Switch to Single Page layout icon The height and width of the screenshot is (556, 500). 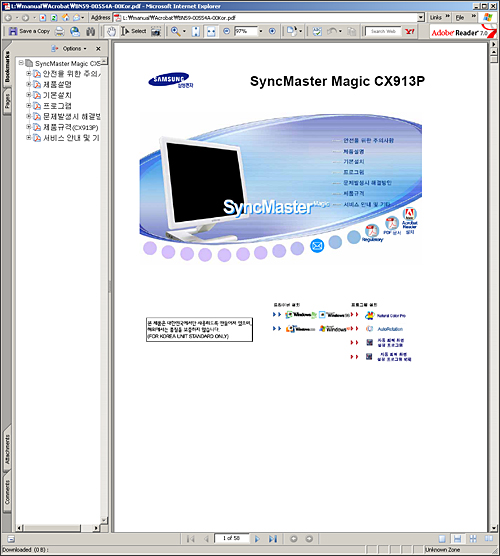[442, 539]
